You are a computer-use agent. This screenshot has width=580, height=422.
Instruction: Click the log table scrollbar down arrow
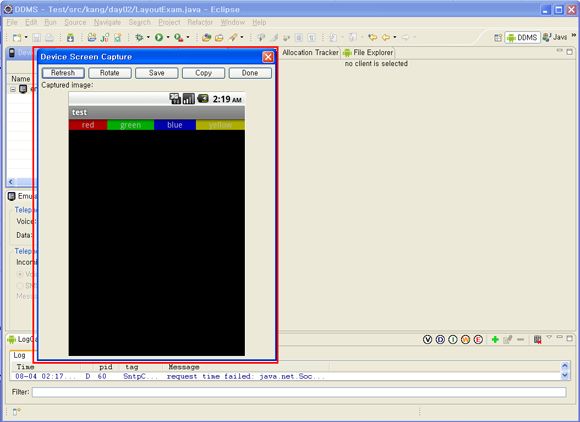tap(565, 375)
